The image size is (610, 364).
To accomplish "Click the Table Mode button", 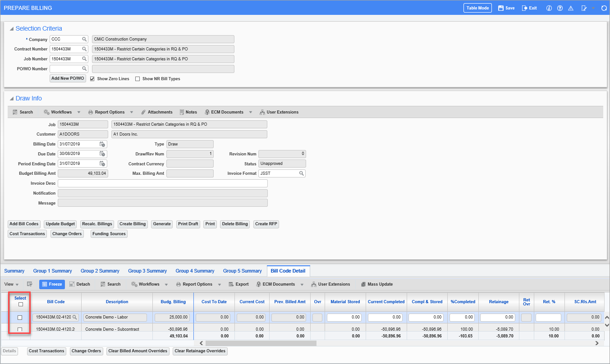I will click(478, 8).
